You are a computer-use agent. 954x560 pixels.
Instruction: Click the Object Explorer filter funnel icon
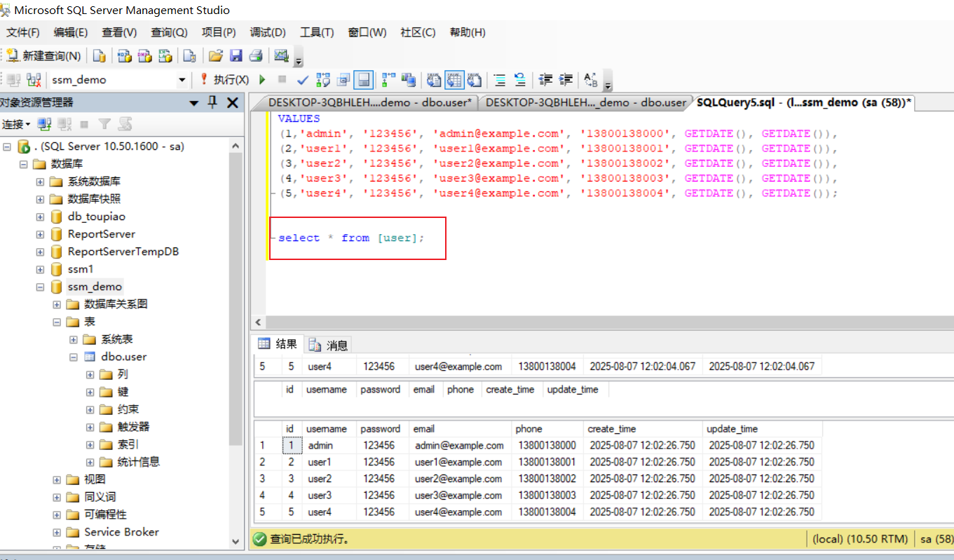pyautogui.click(x=104, y=124)
